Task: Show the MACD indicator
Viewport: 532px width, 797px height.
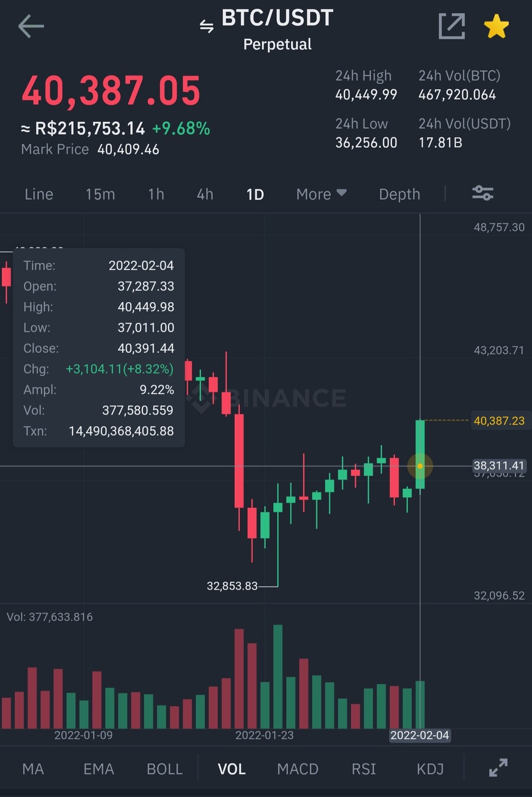Action: (x=297, y=769)
